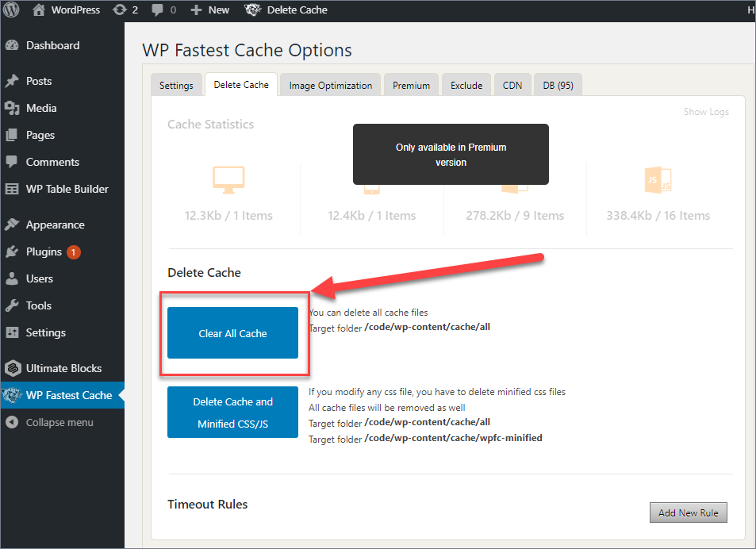This screenshot has height=549, width=756.
Task: Click the Show Logs link
Action: pos(706,112)
